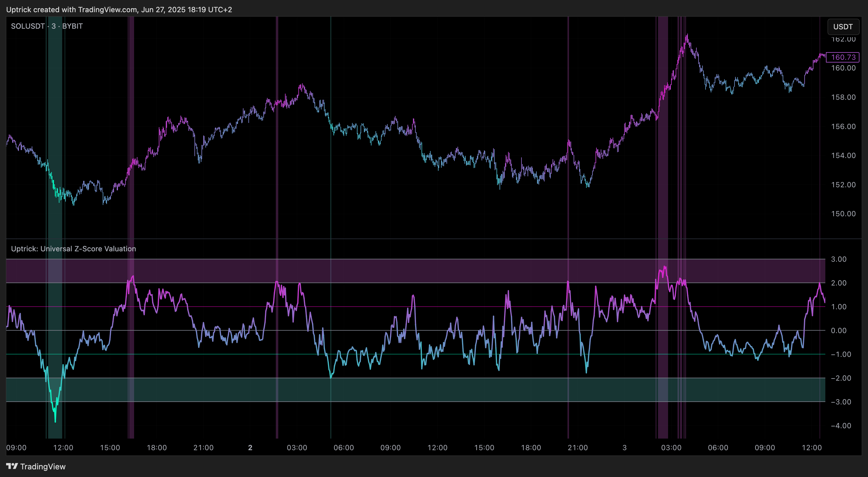Click the SOLUSDT · 3 · BYBIT symbol label
This screenshot has width=868, height=477.
click(x=47, y=26)
